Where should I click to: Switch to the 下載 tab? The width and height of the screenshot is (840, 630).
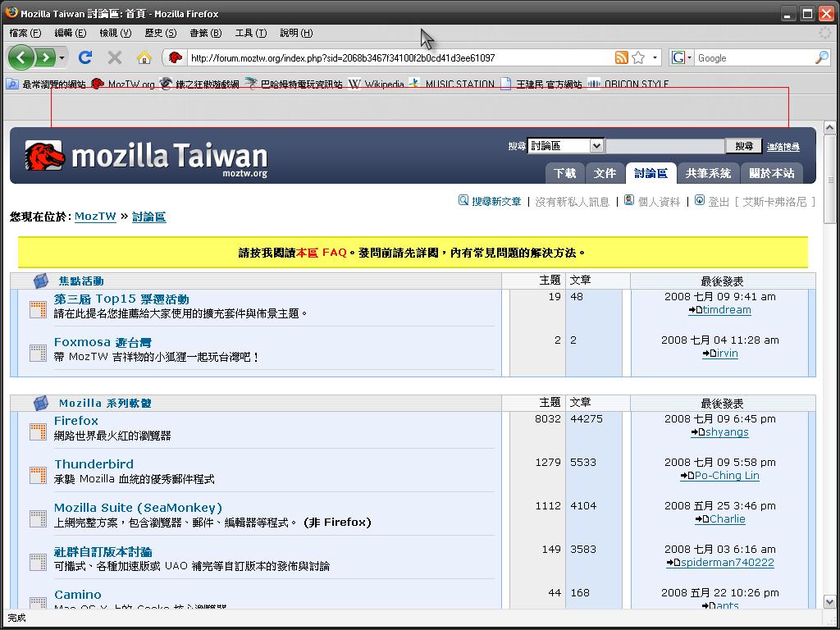click(564, 173)
